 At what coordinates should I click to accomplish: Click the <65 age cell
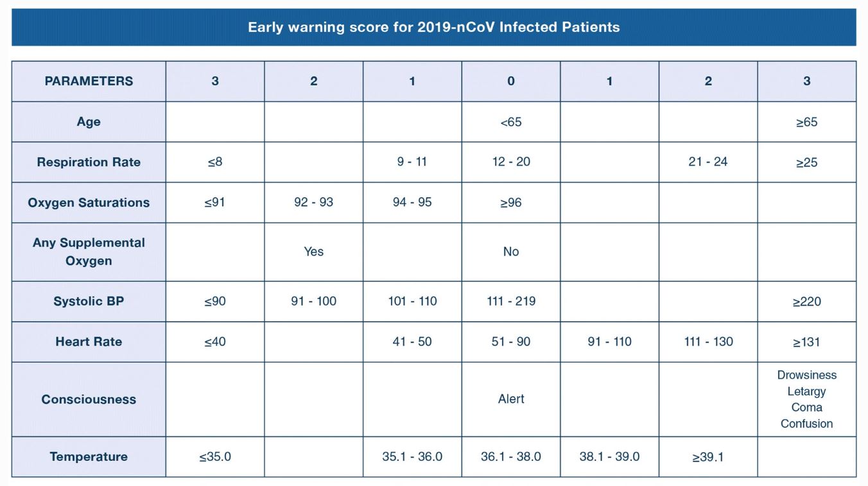click(x=511, y=121)
